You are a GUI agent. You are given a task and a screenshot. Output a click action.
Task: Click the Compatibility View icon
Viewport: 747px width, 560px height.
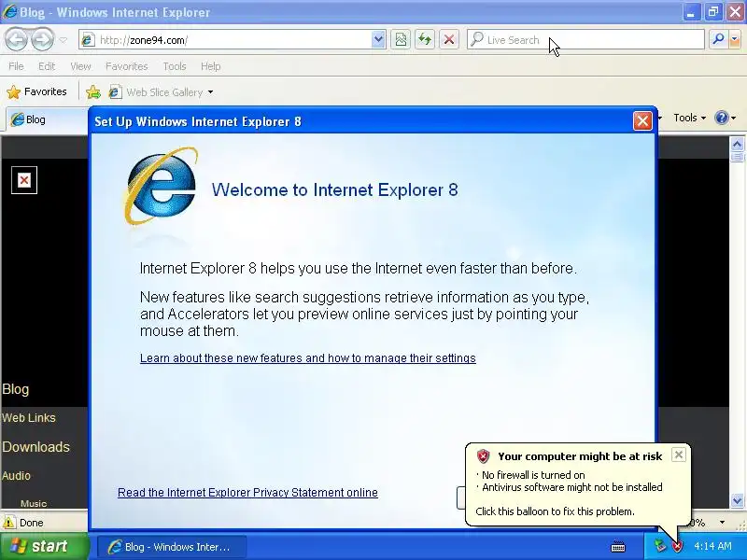tap(401, 40)
